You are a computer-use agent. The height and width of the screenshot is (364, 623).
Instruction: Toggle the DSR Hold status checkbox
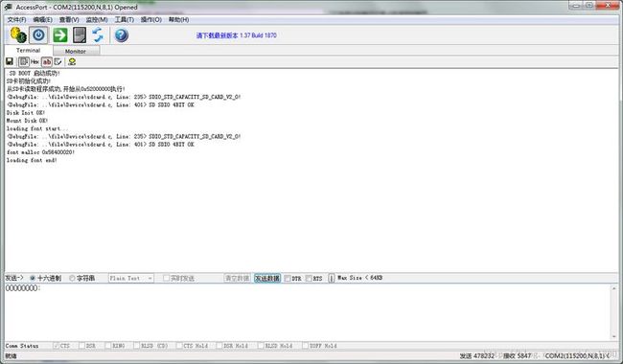click(219, 346)
